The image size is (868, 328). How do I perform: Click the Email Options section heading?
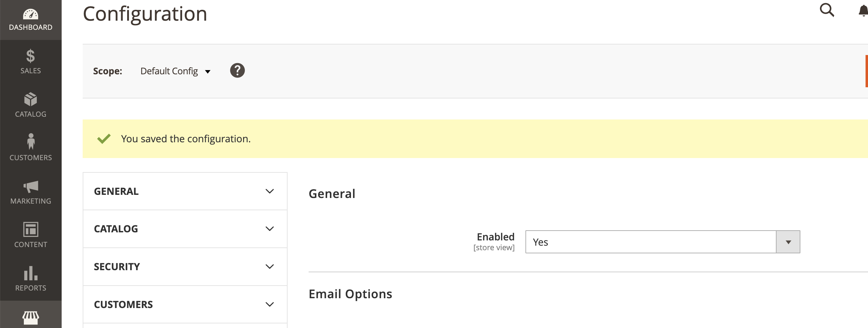350,294
